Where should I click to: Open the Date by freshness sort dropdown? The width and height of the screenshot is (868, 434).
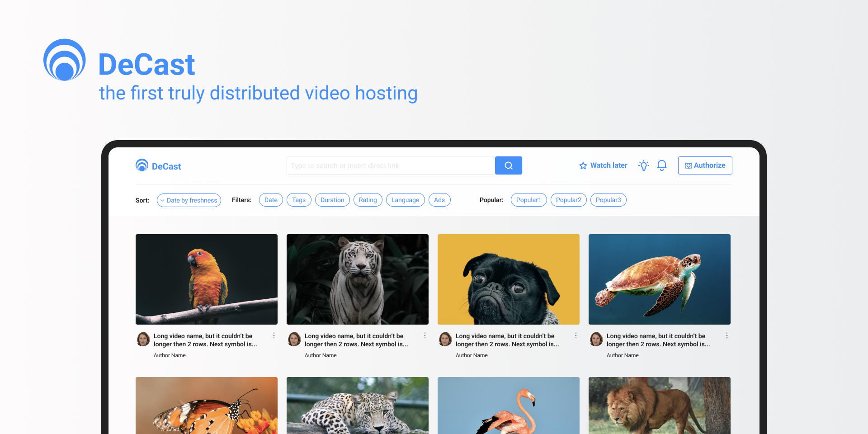(189, 200)
